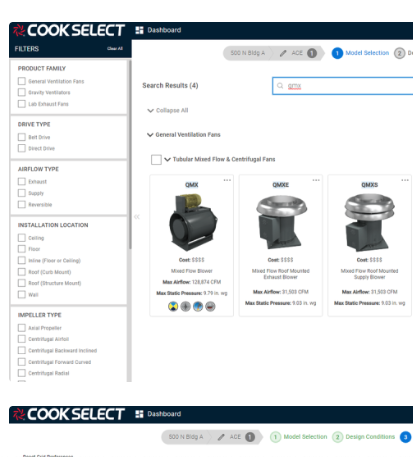Screen dimensions: 413x457
Task: Check the Roof (Structure Mount) option
Action: (x=22, y=283)
